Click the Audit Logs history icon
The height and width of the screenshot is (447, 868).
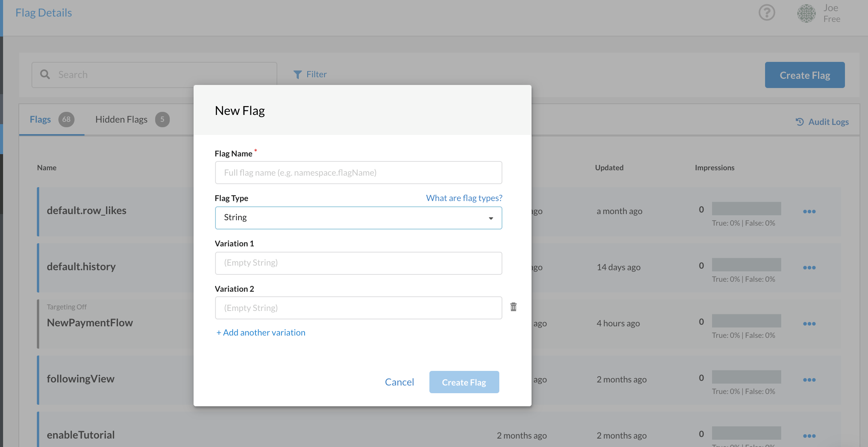[799, 121]
